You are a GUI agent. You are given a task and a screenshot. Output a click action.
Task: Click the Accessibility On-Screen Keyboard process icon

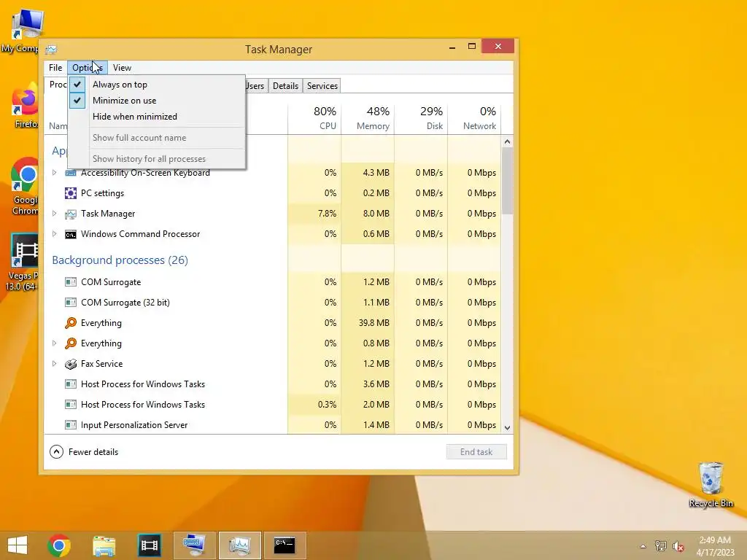coord(71,173)
